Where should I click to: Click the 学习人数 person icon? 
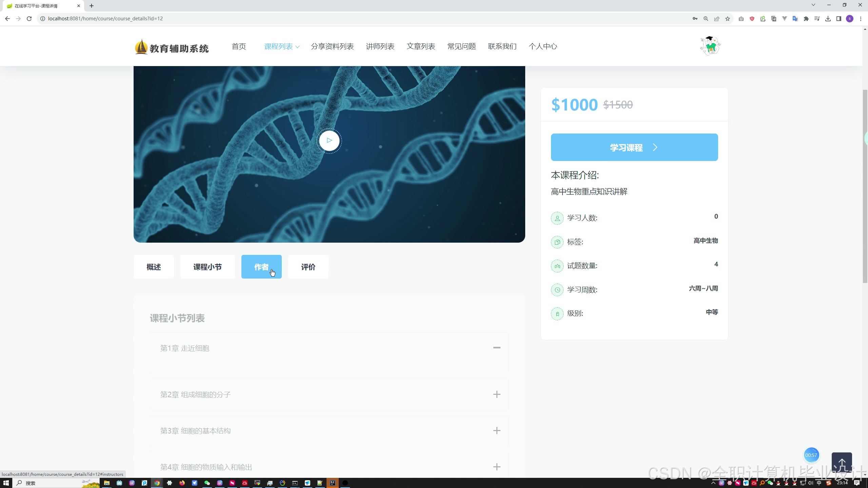point(557,218)
